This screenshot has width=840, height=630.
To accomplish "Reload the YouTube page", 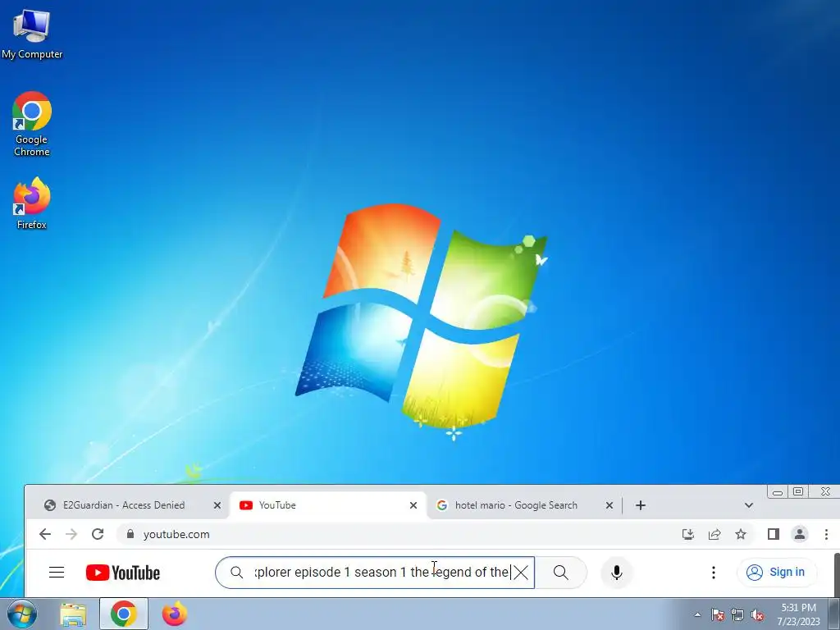I will click(x=98, y=534).
